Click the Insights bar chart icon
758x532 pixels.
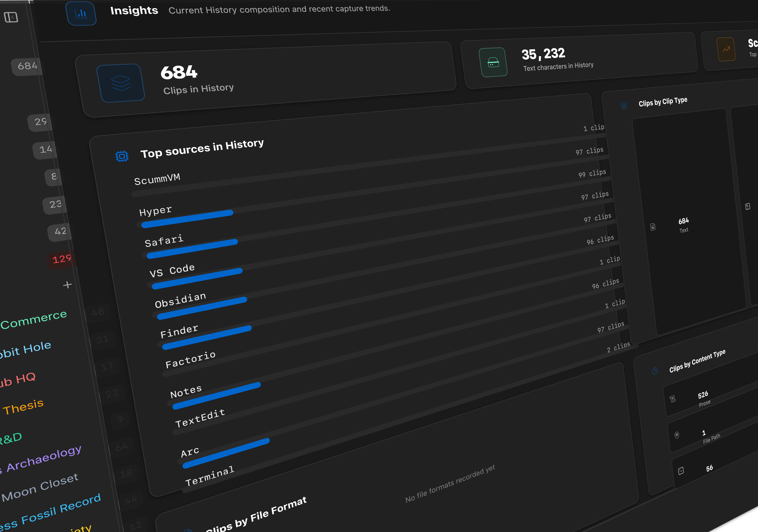(x=81, y=14)
